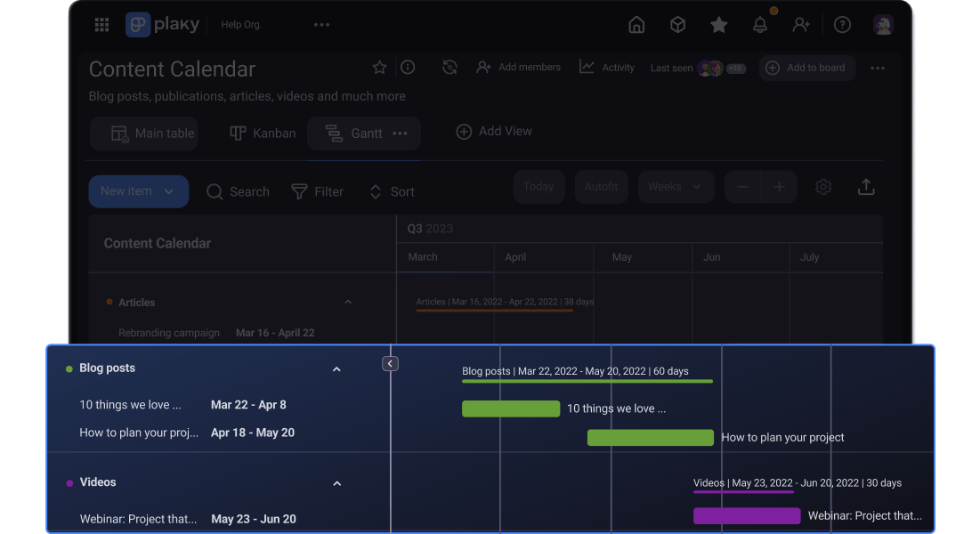Favorite the Content Calendar board via its star
This screenshot has height=534, width=980.
(x=379, y=67)
